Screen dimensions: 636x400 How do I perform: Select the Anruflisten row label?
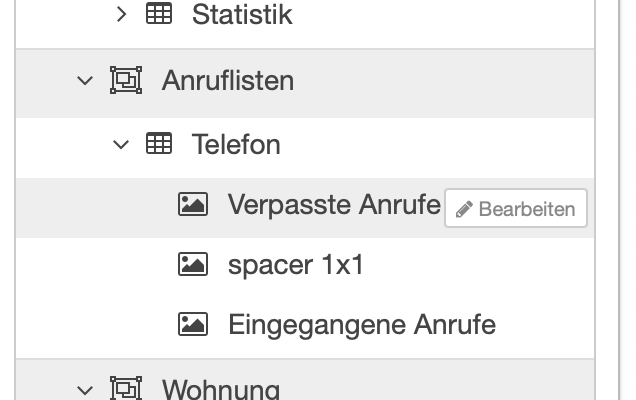click(228, 80)
